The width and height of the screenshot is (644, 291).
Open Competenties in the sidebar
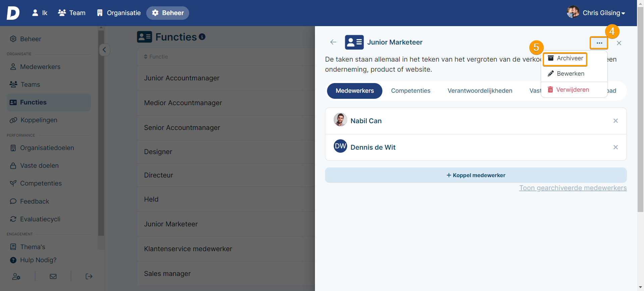(36, 183)
